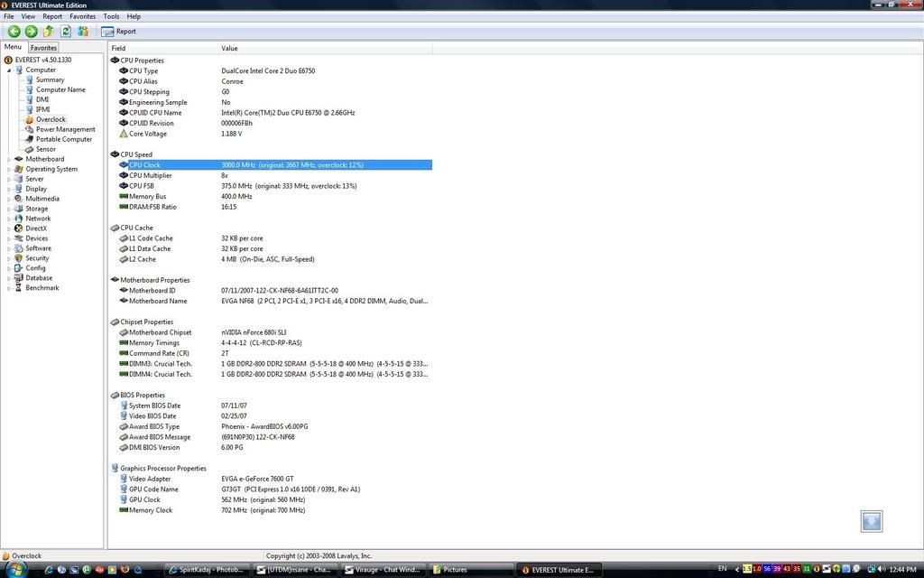Viewport: 924px width, 578px height.
Task: Show hidden tray icons arrow
Action: tap(736, 570)
